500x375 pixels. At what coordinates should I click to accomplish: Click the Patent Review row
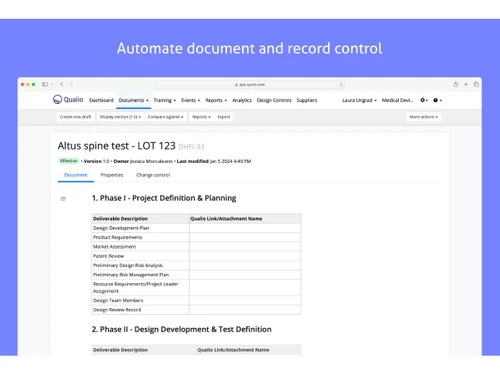[x=196, y=256]
